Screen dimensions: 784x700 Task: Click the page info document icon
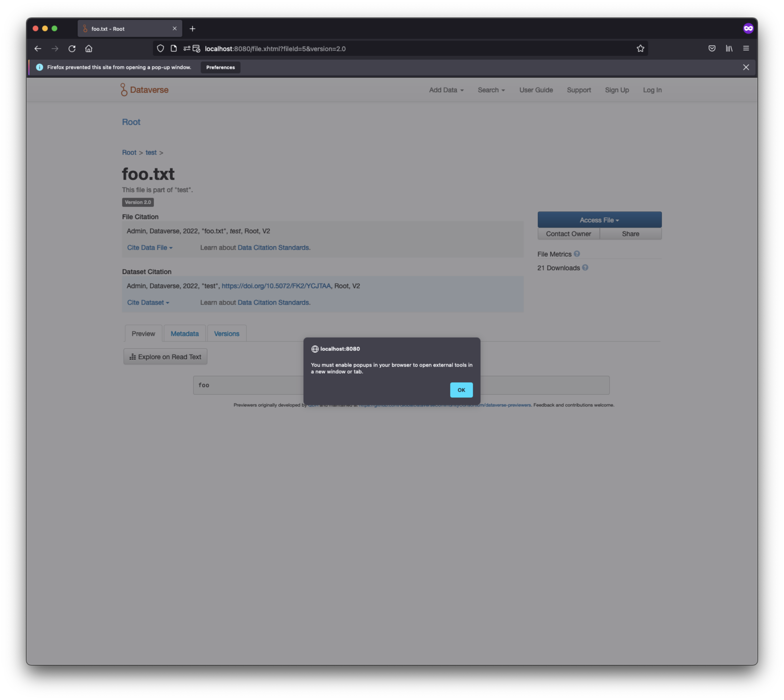point(174,49)
